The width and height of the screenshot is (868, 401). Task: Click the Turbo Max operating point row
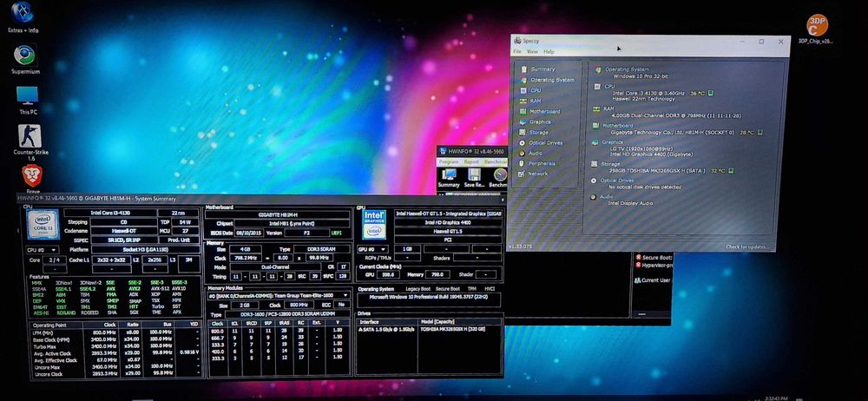(115, 345)
